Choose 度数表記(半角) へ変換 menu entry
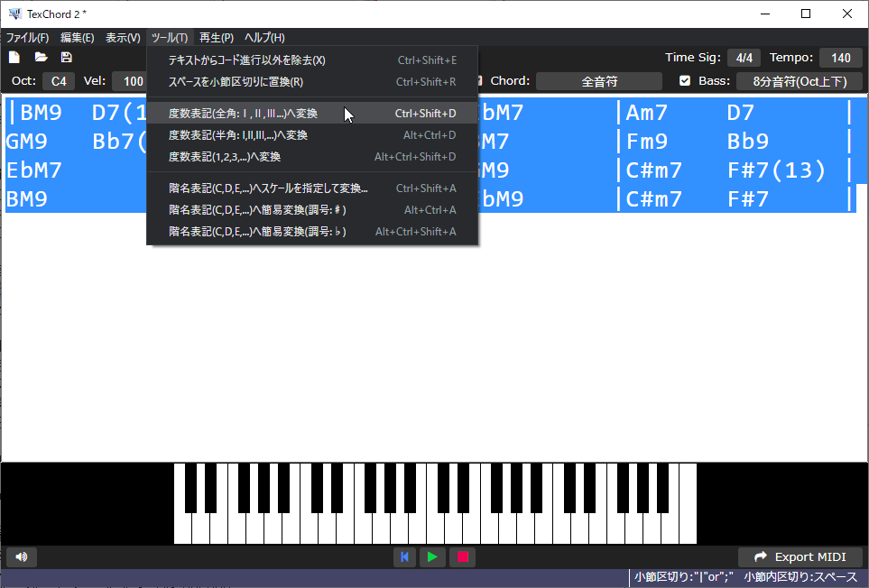 (x=312, y=135)
